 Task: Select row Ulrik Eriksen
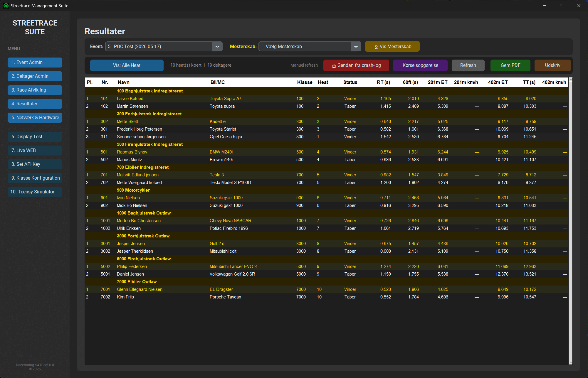click(x=327, y=228)
